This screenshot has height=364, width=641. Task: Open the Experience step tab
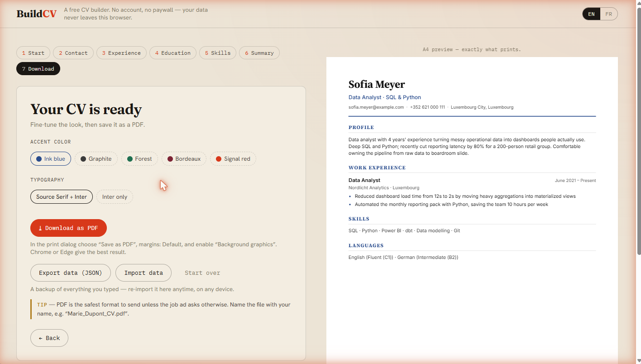[121, 53]
